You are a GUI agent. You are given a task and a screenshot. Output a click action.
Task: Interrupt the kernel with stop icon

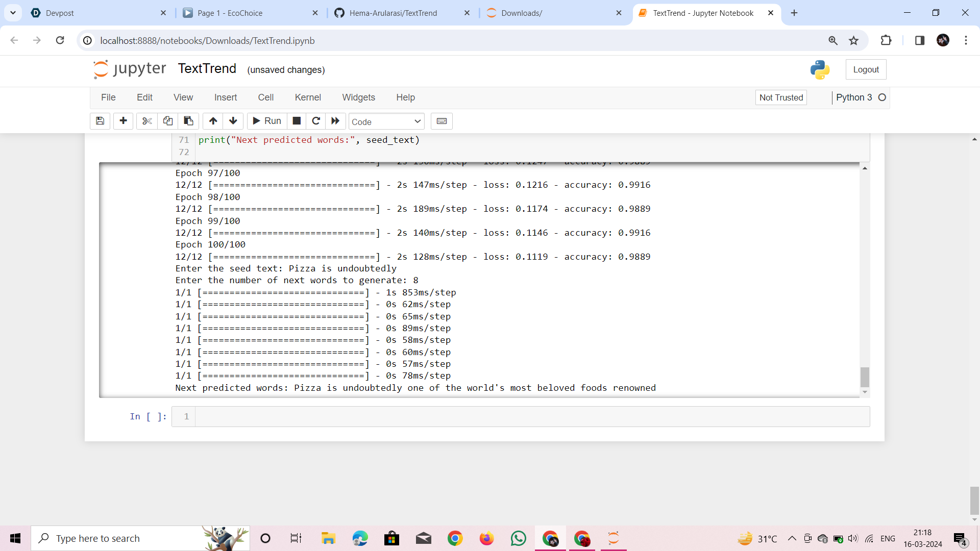[297, 121]
